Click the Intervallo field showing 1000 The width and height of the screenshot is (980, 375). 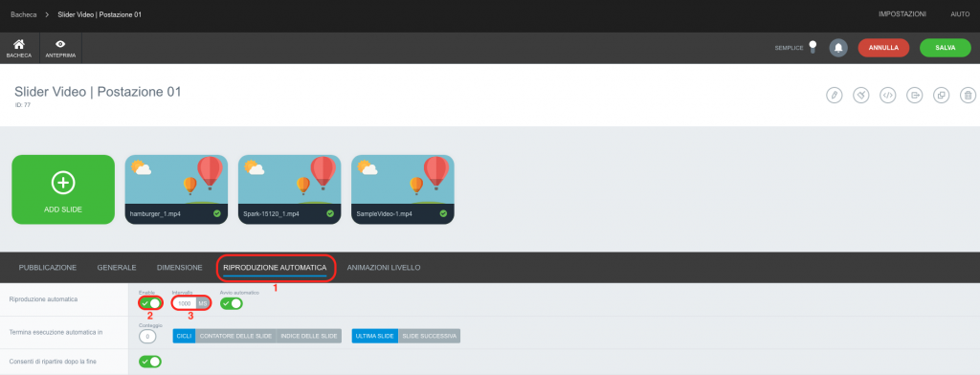pos(184,303)
